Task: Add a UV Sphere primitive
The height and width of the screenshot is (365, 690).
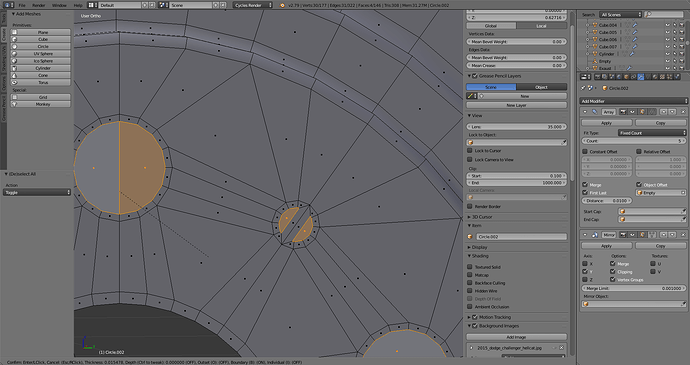Action: [40, 54]
